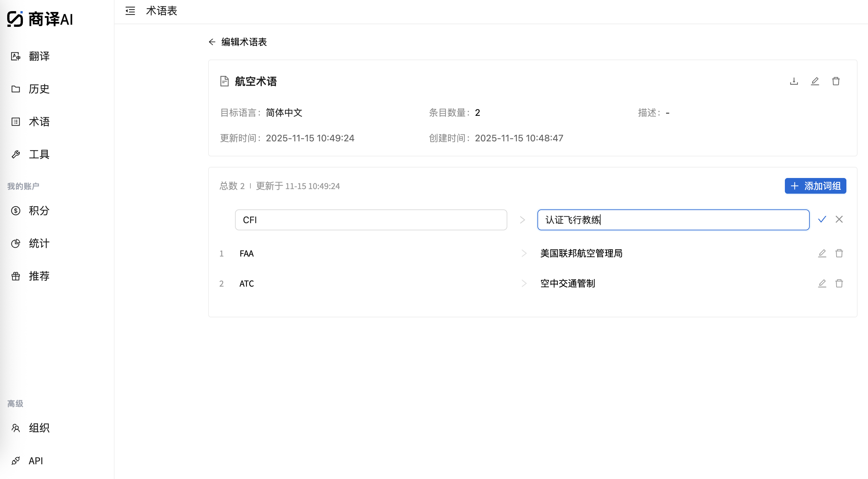The height and width of the screenshot is (479, 868).
Task: Select the 积分 points coin icon
Action: pos(15,210)
